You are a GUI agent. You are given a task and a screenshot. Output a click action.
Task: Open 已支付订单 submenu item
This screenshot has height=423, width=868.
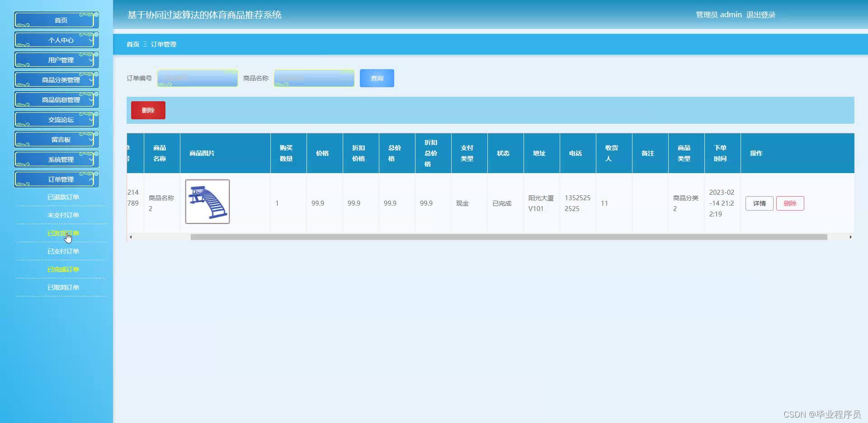point(63,251)
